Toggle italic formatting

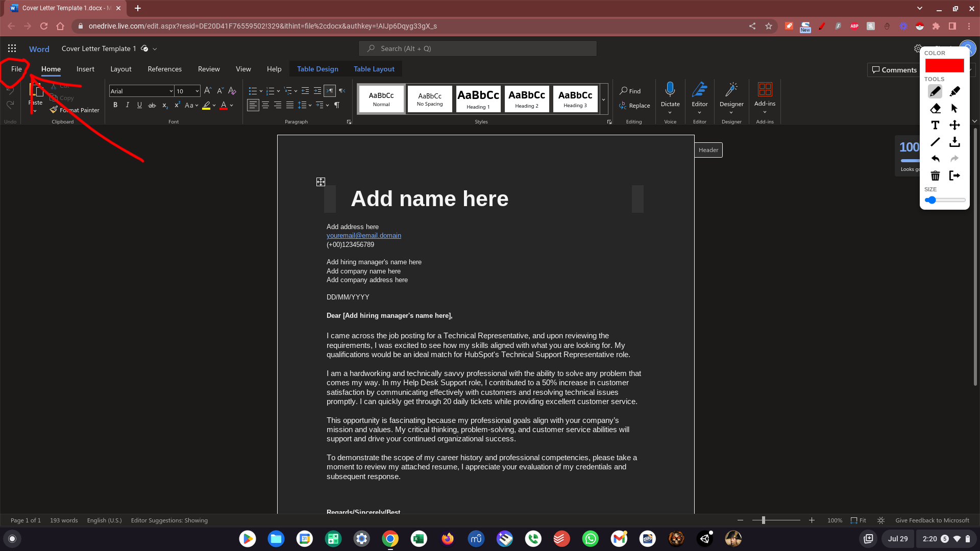pyautogui.click(x=128, y=105)
